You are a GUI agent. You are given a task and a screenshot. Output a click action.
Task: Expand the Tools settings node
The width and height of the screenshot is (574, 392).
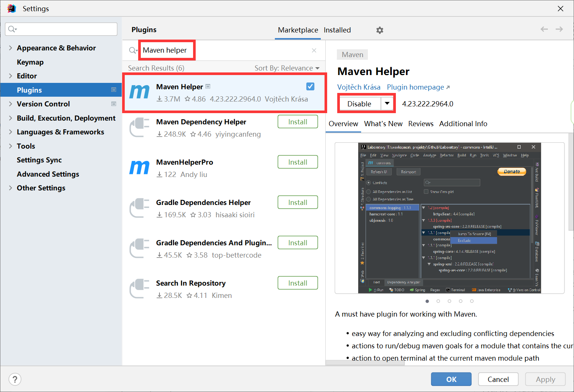click(10, 146)
